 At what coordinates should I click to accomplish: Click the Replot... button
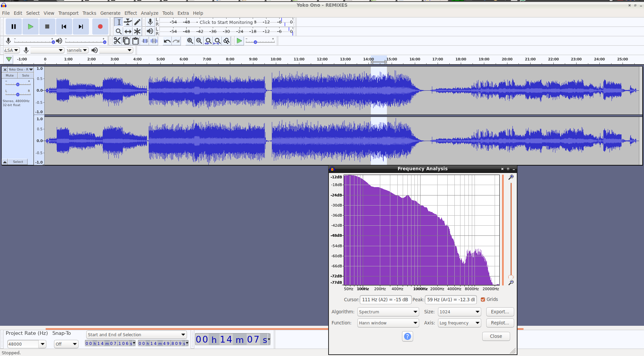(x=500, y=323)
